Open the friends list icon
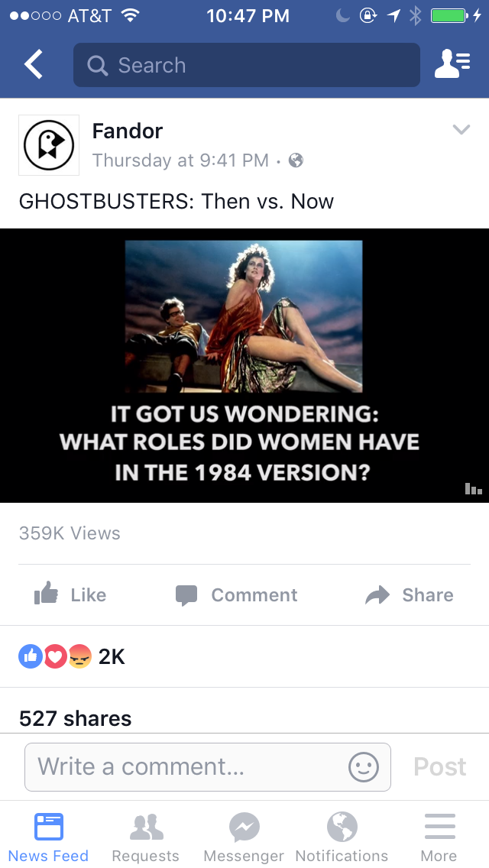 click(x=452, y=64)
